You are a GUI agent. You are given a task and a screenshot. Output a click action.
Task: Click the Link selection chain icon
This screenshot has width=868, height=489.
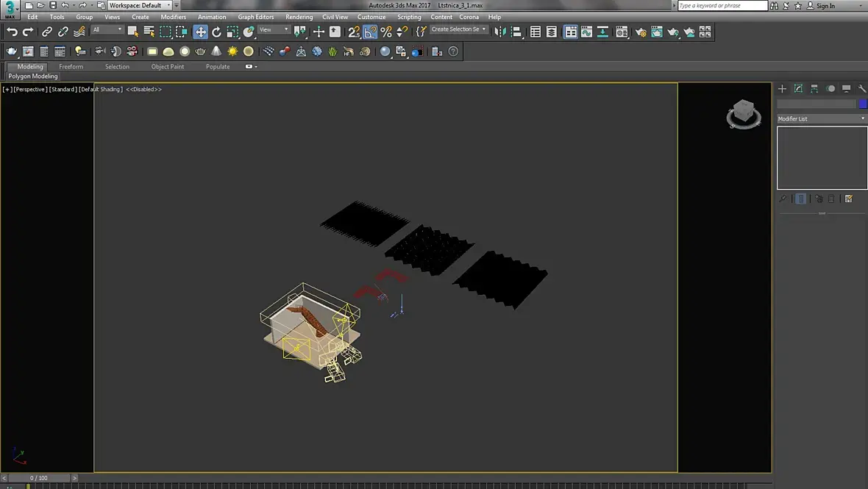tap(47, 32)
